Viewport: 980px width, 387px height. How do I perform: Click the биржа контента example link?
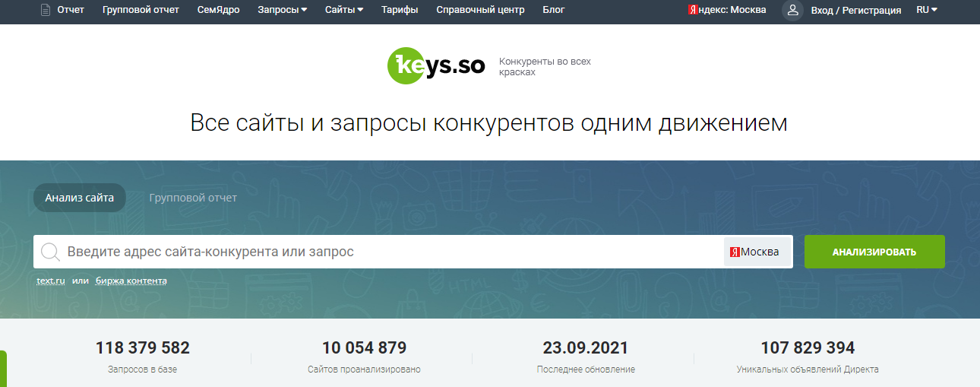(x=131, y=281)
